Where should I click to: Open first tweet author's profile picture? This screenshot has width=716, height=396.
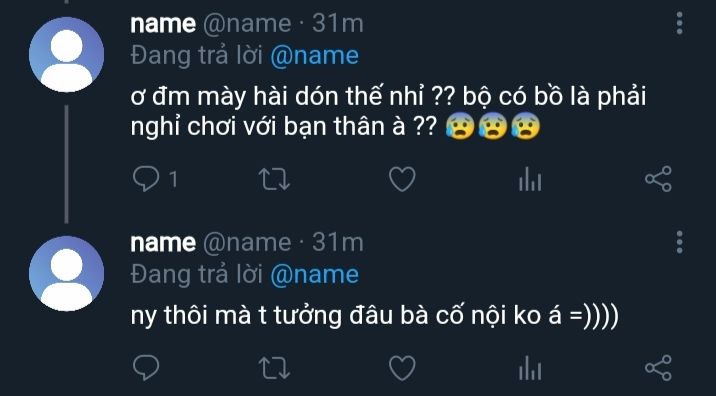(x=67, y=55)
